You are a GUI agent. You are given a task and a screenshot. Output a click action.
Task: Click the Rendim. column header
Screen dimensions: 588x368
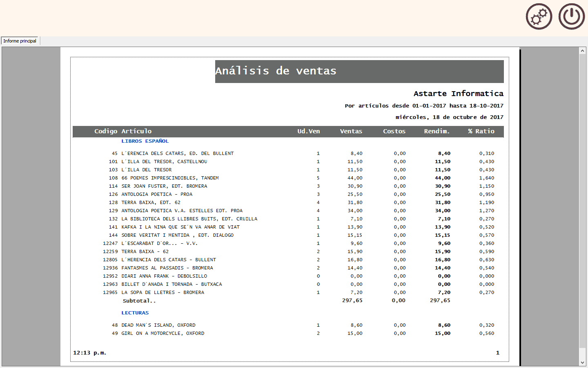[437, 131]
